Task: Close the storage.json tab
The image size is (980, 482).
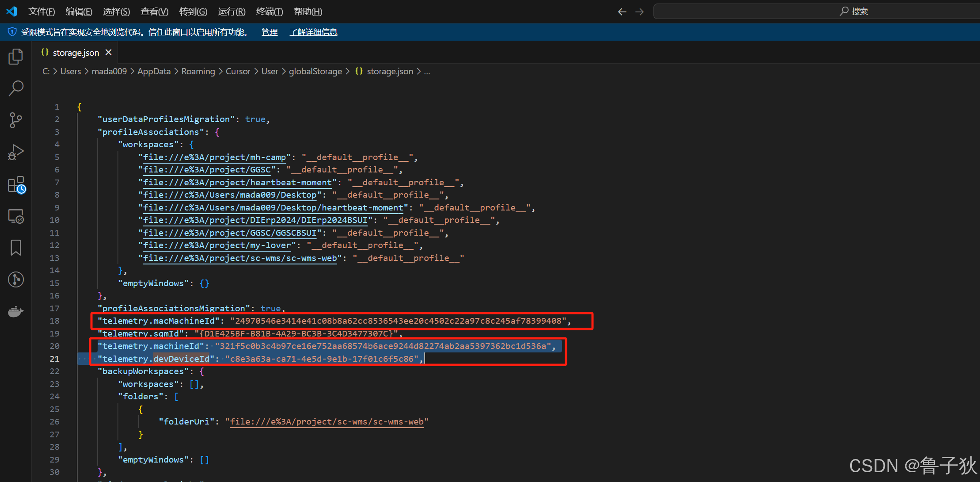Action: point(108,53)
